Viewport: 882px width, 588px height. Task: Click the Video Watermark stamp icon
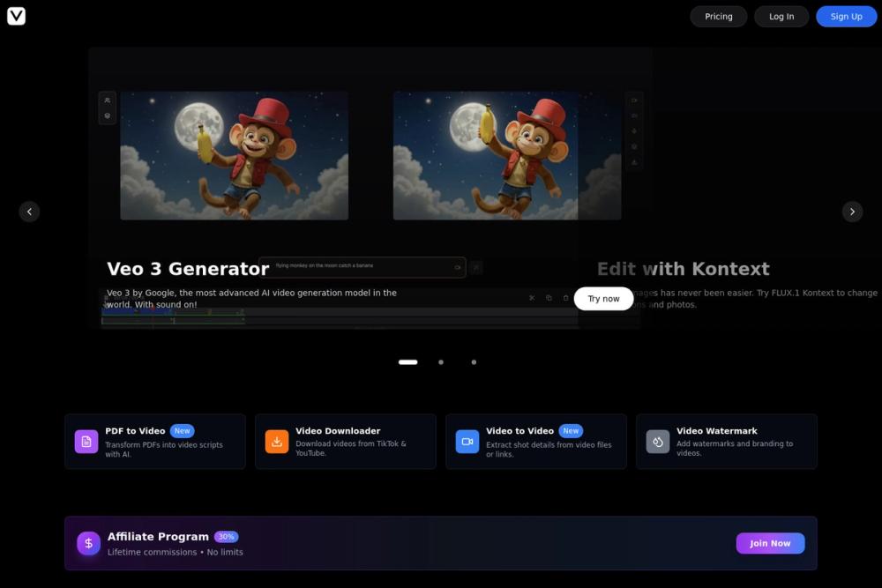657,441
